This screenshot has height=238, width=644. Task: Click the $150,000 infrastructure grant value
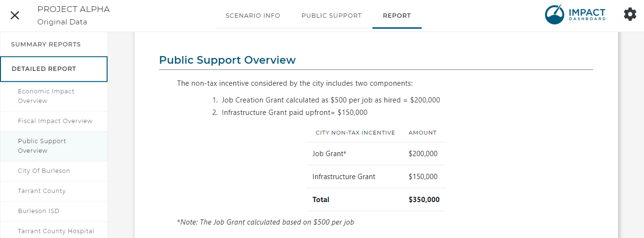[352, 113]
